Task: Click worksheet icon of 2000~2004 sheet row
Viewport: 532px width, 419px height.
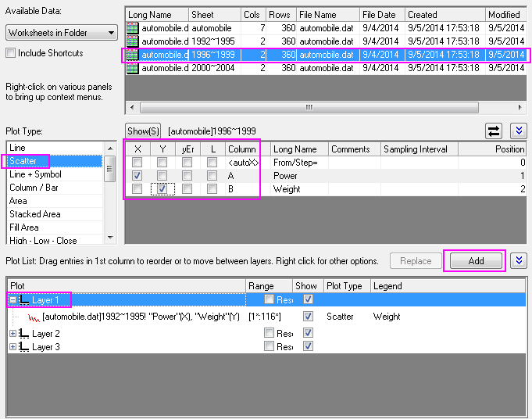Action: point(133,68)
